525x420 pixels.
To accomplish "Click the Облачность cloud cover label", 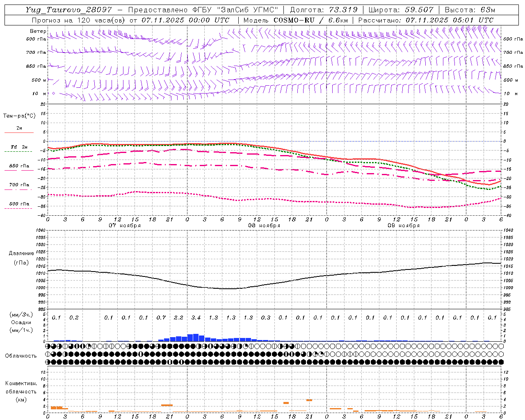I will point(21,356).
